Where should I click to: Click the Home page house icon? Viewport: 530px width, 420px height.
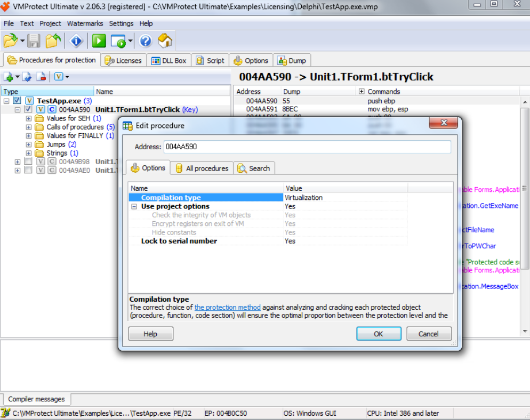[165, 41]
